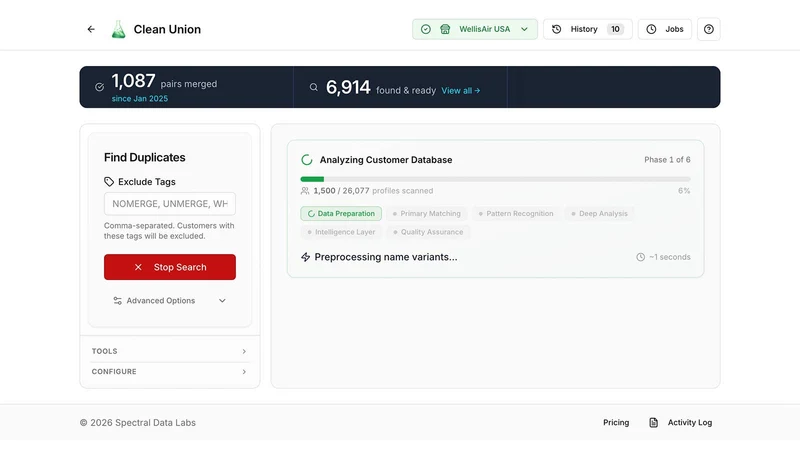Click the store icon beside WellisAir USA
The height and width of the screenshot is (450, 800).
pos(445,29)
